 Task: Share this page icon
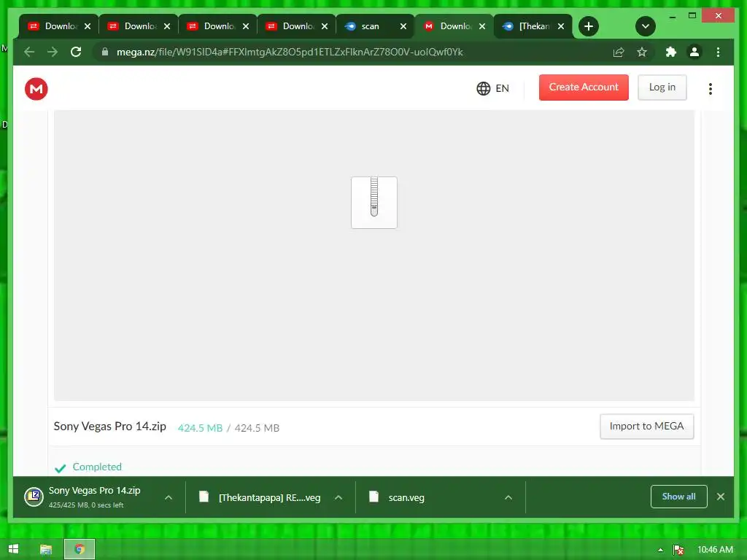pyautogui.click(x=619, y=52)
